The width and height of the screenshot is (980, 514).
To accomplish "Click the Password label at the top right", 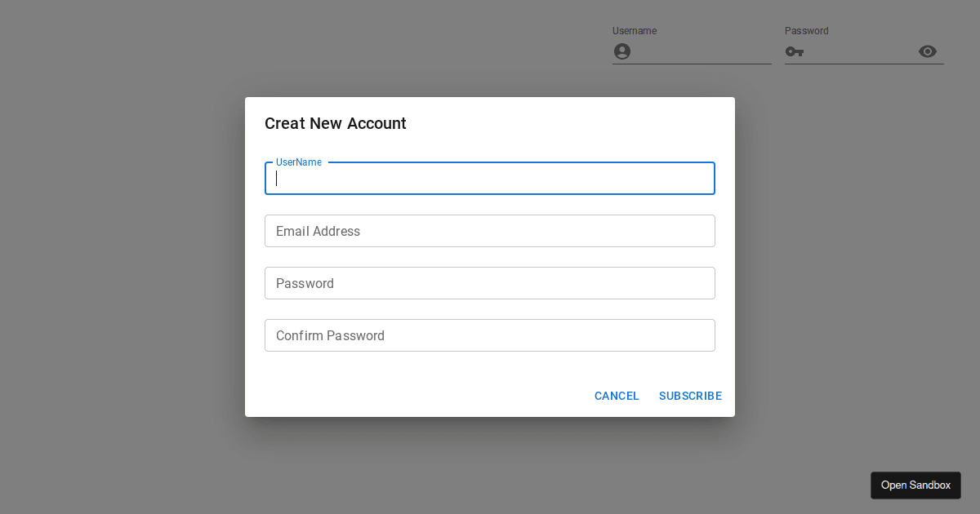I will click(806, 31).
